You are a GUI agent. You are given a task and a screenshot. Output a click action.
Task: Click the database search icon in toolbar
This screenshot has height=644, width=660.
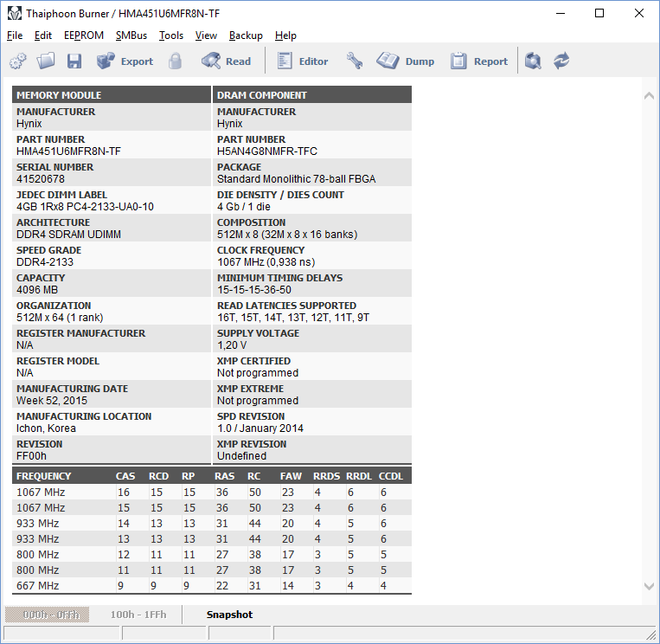[534, 61]
